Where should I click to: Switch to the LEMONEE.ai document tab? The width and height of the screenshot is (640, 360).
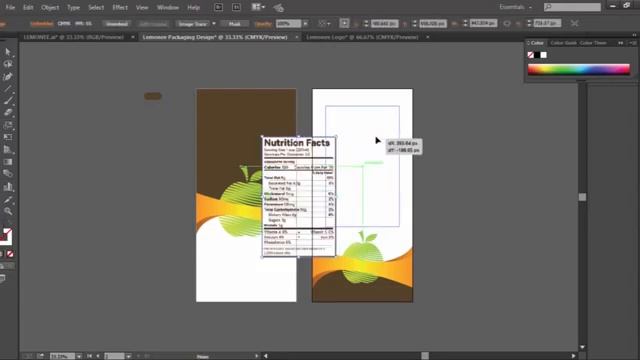click(x=73, y=37)
